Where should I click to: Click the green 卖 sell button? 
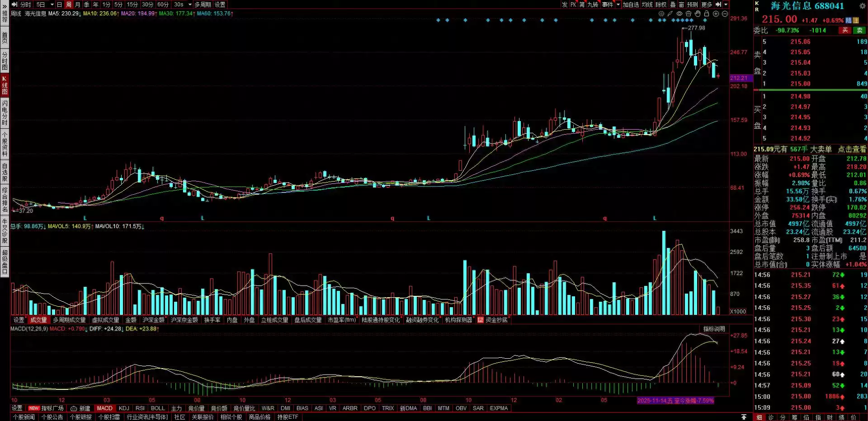pos(859,30)
